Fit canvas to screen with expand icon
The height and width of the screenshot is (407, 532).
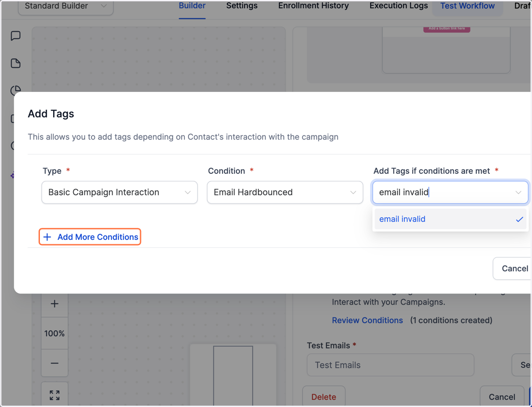(x=55, y=395)
